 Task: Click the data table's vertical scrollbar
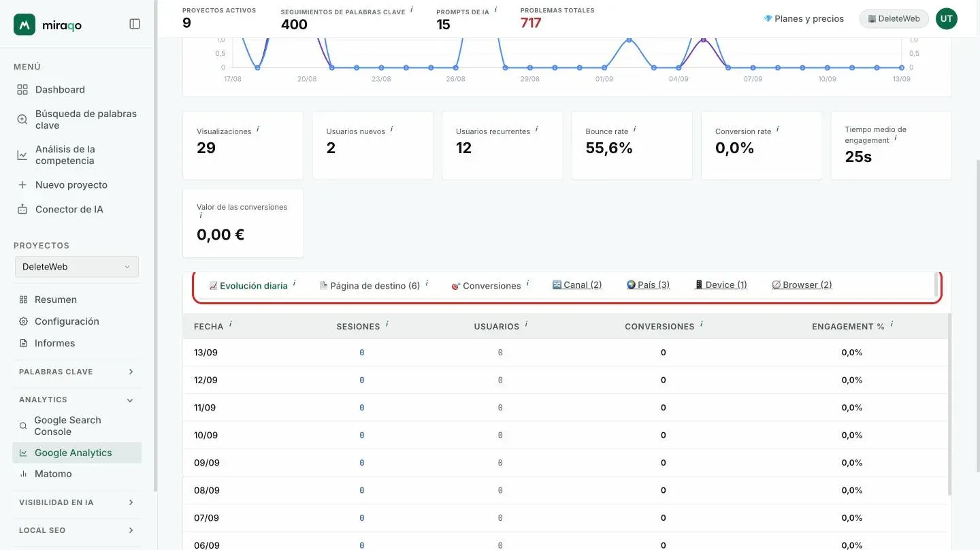coord(949,404)
